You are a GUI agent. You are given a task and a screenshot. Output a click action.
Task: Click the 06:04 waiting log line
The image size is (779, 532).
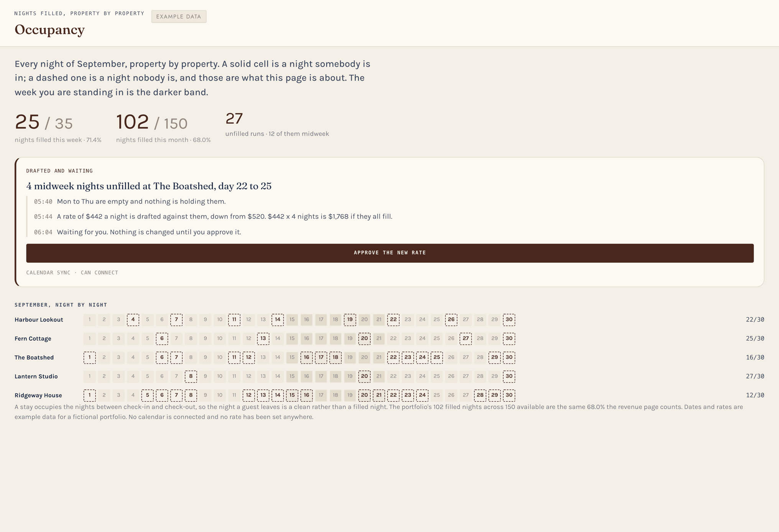click(x=138, y=232)
